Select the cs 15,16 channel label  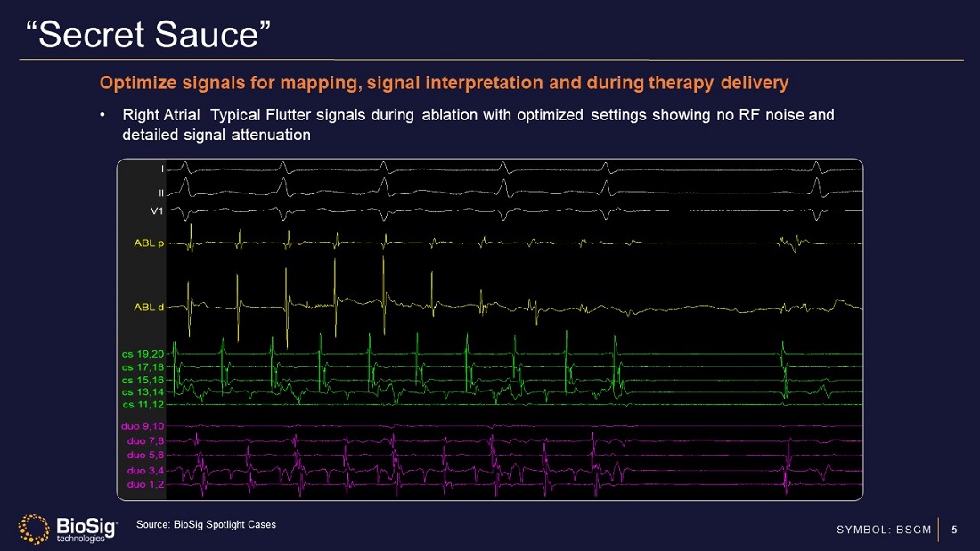click(x=143, y=380)
